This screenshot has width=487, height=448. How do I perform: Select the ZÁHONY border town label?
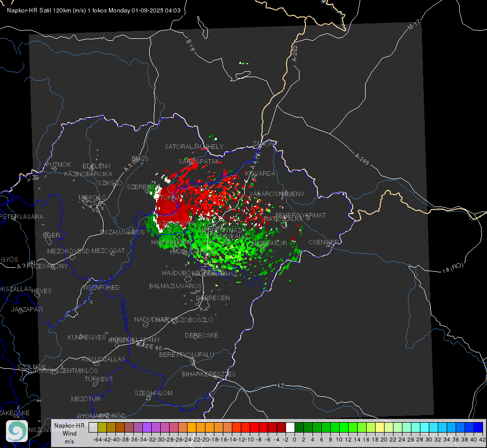[x=265, y=144]
